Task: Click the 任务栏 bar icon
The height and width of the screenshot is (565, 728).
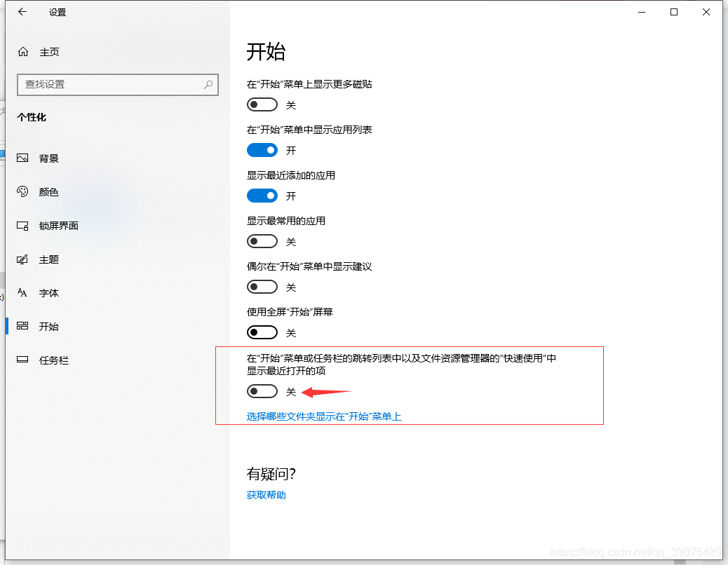Action: click(x=22, y=360)
